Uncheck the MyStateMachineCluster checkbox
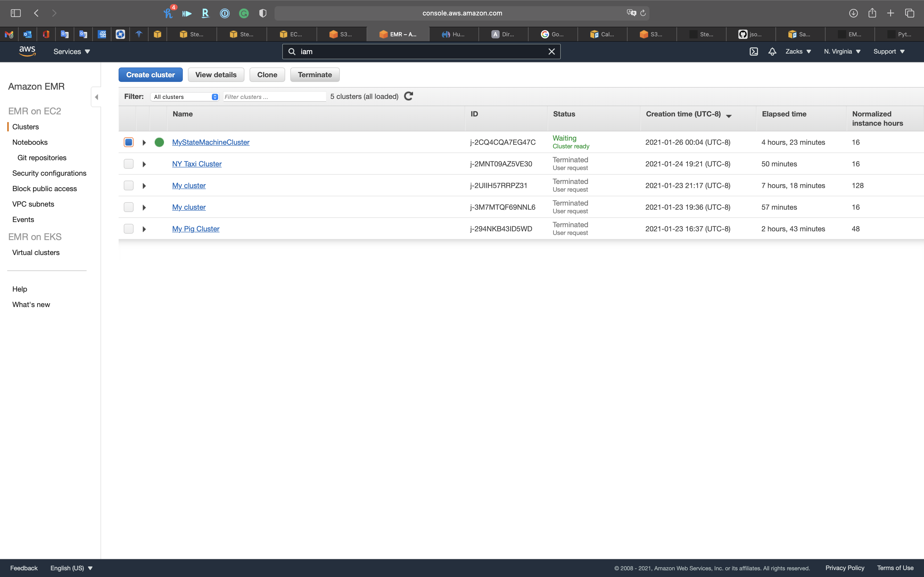924x577 pixels. [x=129, y=142]
